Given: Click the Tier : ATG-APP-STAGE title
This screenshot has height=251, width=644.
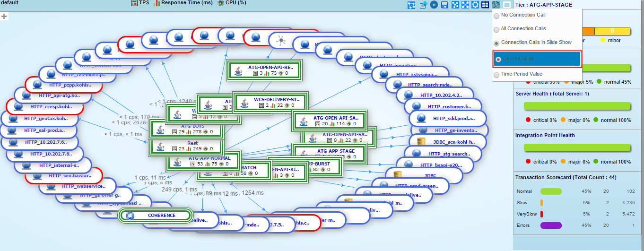Looking at the screenshot, I should [x=543, y=5].
